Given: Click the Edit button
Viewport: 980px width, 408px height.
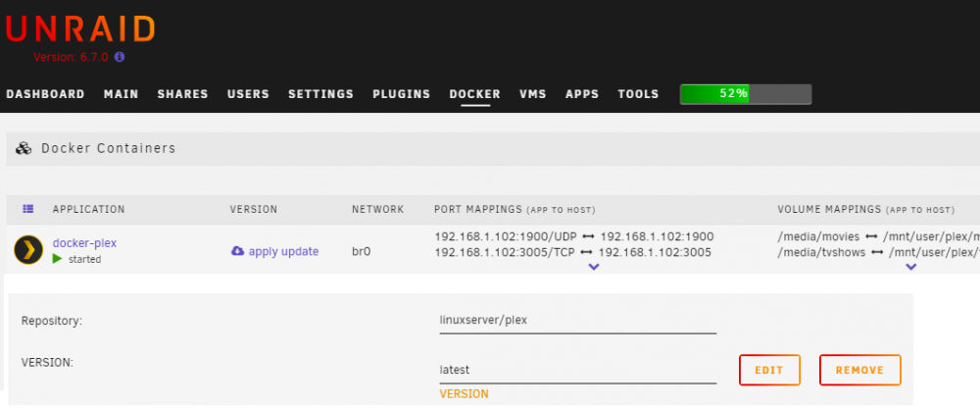Looking at the screenshot, I should [769, 370].
